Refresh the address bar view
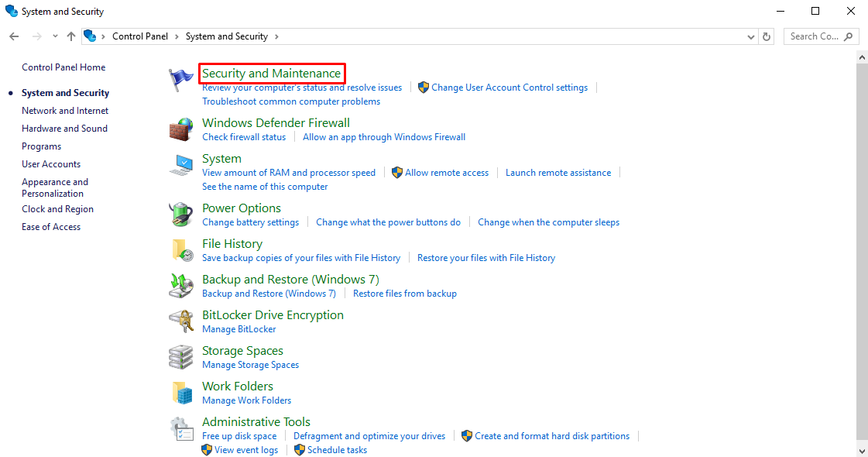Image resolution: width=868 pixels, height=457 pixels. coord(766,36)
